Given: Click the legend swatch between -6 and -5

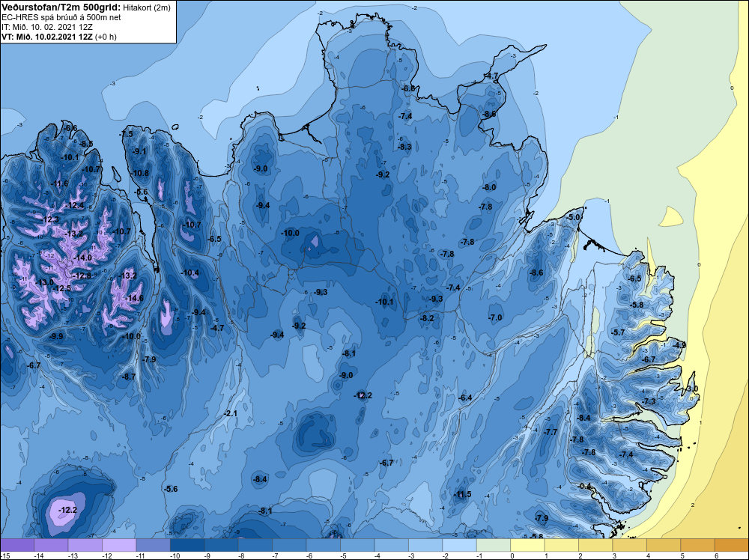Looking at the screenshot, I should (324, 545).
